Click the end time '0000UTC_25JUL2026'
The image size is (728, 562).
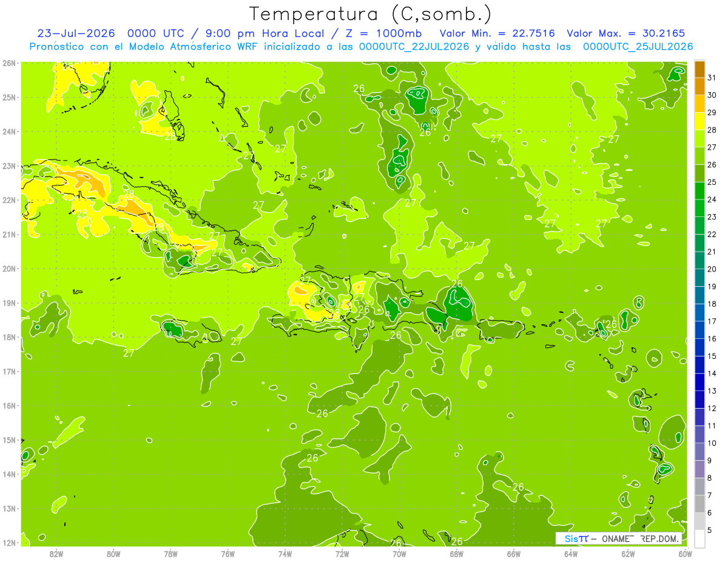click(x=638, y=47)
